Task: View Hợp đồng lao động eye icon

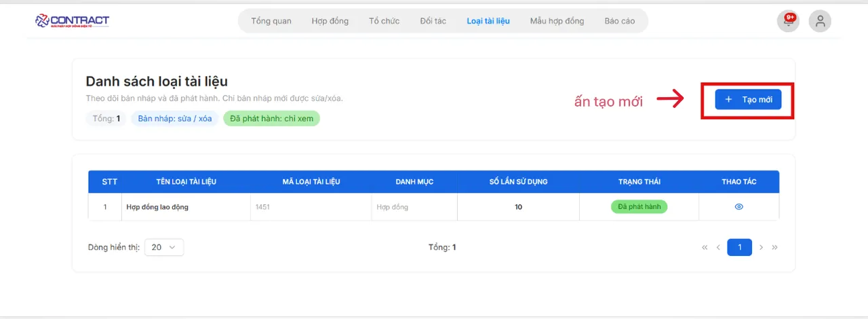Action: pyautogui.click(x=738, y=207)
